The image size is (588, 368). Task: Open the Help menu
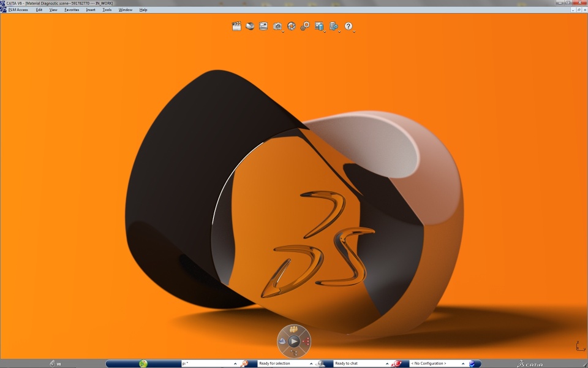[143, 10]
